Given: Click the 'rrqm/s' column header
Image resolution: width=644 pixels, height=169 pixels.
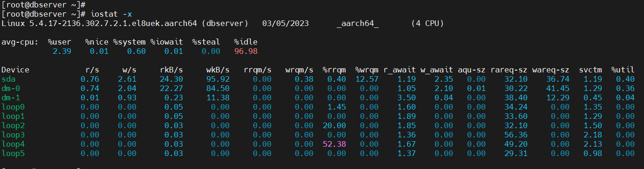Looking at the screenshot, I should [x=258, y=70].
